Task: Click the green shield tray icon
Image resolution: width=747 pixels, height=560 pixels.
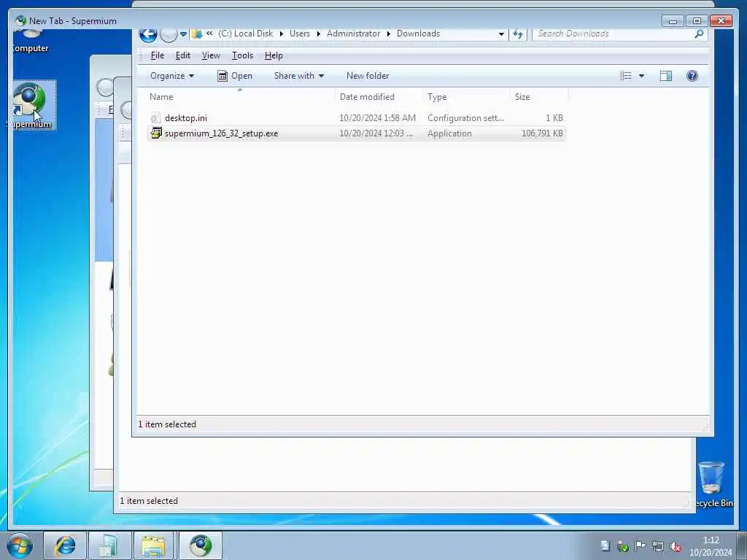Action: [623, 547]
